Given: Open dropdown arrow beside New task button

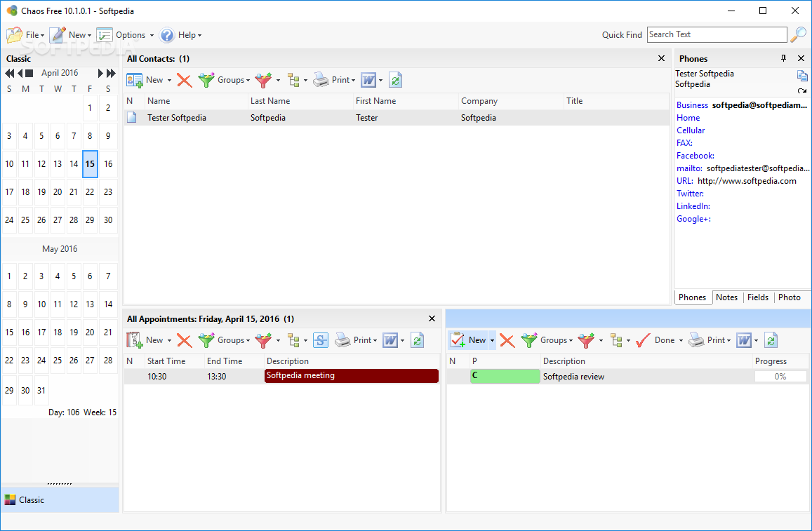Looking at the screenshot, I should [x=493, y=340].
